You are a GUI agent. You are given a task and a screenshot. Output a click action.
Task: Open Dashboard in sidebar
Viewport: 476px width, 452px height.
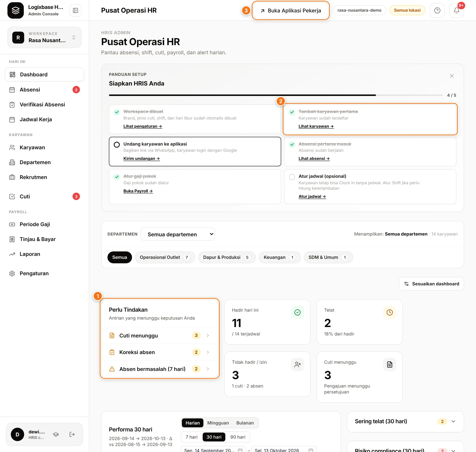pyautogui.click(x=44, y=74)
